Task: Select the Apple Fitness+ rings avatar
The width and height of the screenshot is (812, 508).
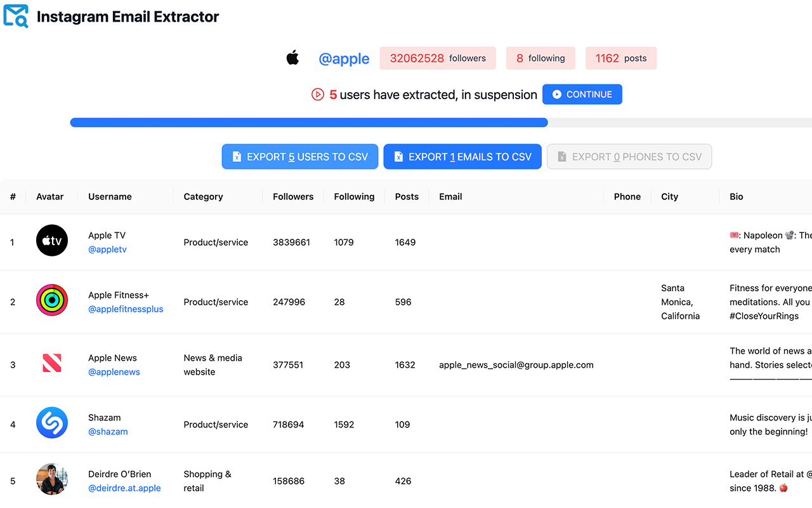Action: (x=52, y=300)
